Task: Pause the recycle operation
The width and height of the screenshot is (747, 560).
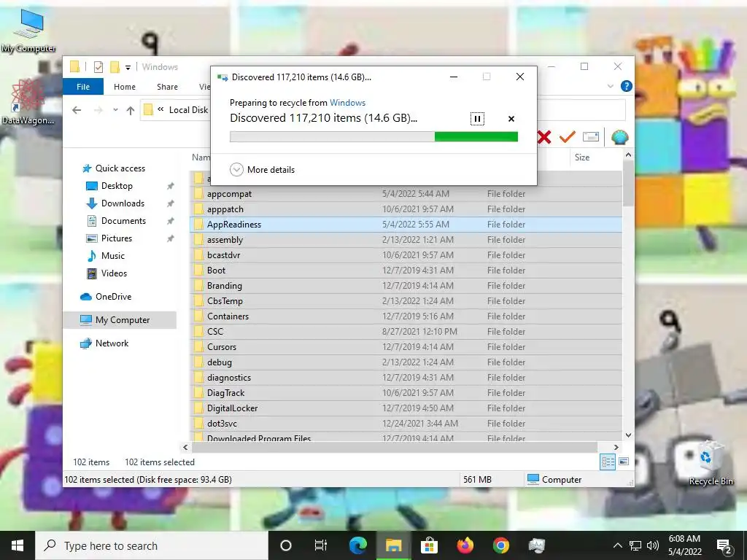Action: coord(477,119)
